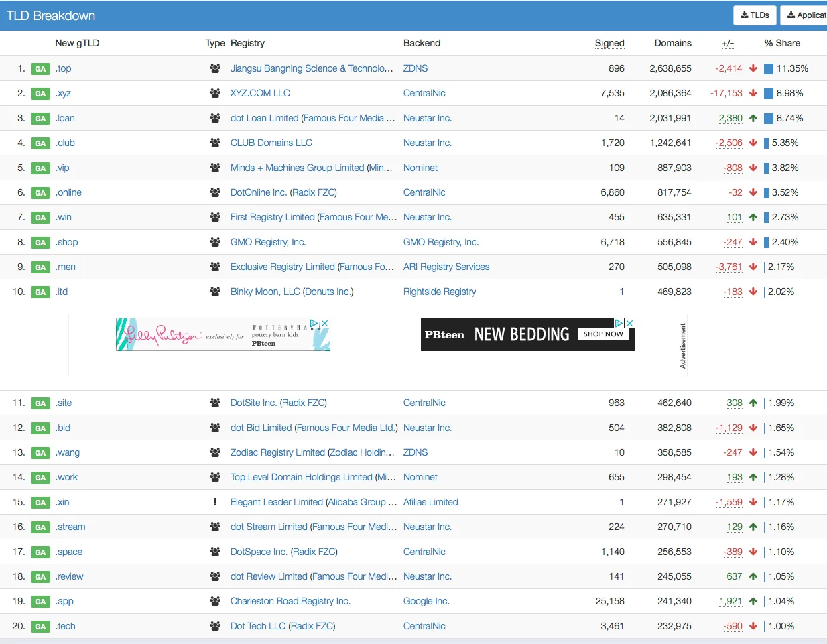This screenshot has height=644, width=827.
Task: Click the red down arrow for .xin
Action: pos(753,502)
